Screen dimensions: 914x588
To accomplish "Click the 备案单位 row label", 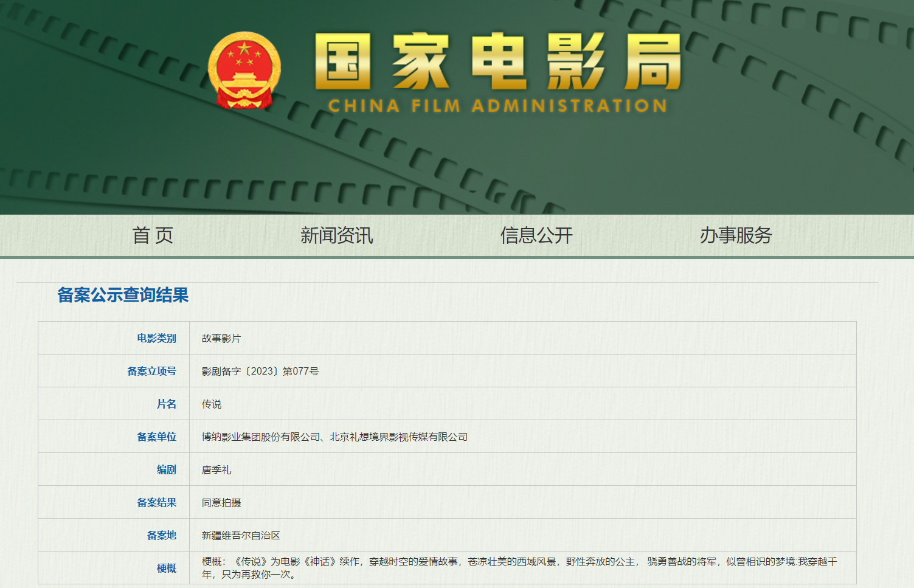I will click(x=156, y=437).
